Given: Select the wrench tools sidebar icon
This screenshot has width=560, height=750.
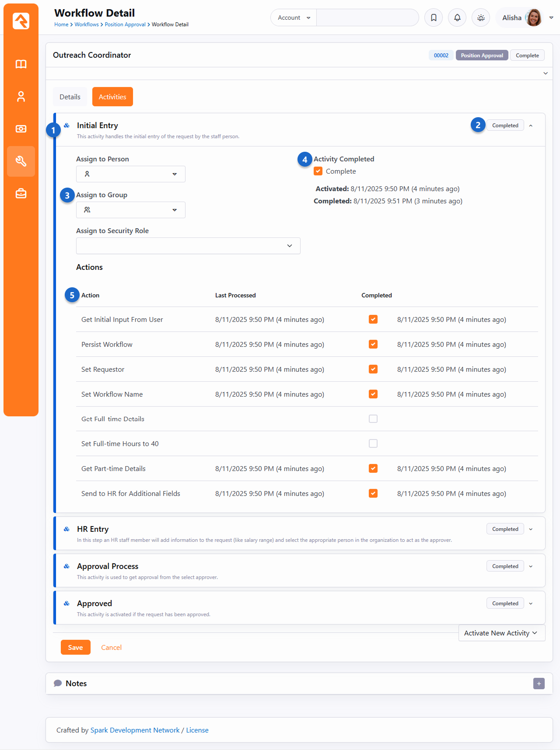Looking at the screenshot, I should point(21,161).
